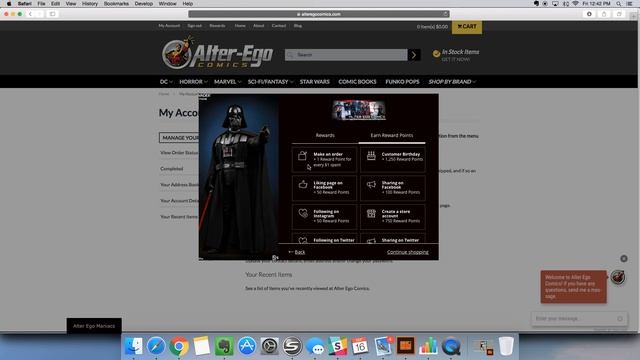640x360 pixels.
Task: Select the Earn Reward Points tab
Action: pos(392,135)
